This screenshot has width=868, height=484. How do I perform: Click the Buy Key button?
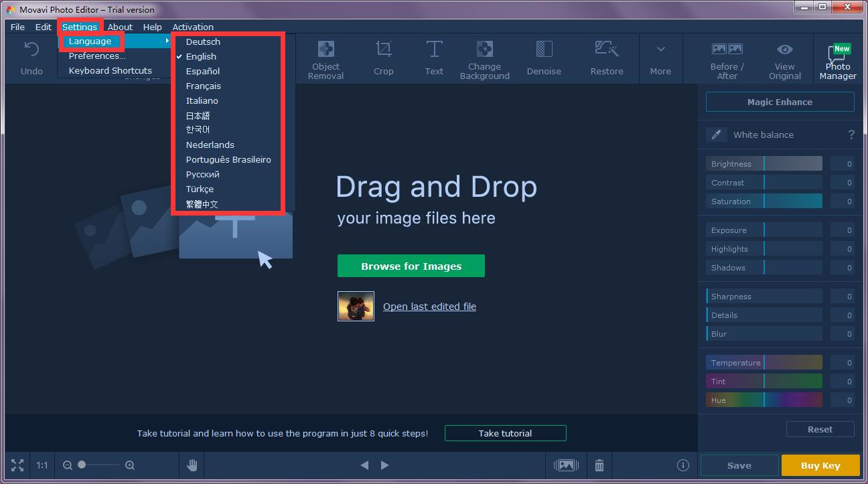pyautogui.click(x=820, y=465)
